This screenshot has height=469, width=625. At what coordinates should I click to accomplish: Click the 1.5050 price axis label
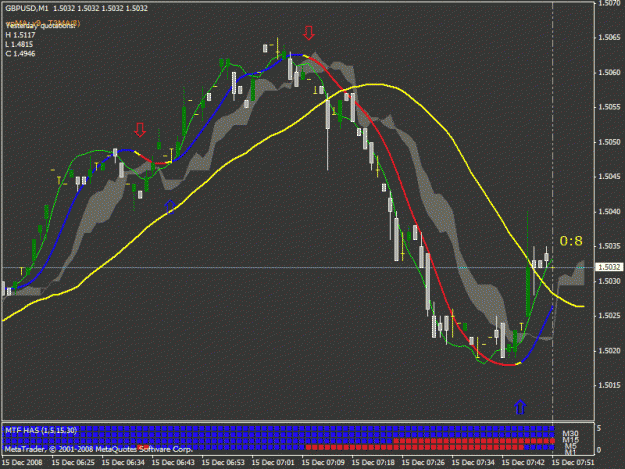tap(609, 142)
